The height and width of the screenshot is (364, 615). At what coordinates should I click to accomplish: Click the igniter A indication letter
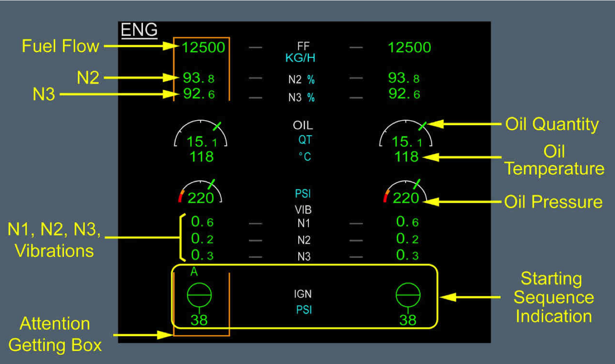(194, 272)
